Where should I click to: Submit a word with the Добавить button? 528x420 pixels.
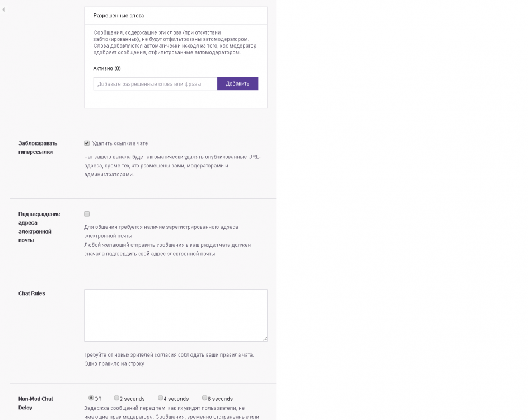(x=237, y=83)
